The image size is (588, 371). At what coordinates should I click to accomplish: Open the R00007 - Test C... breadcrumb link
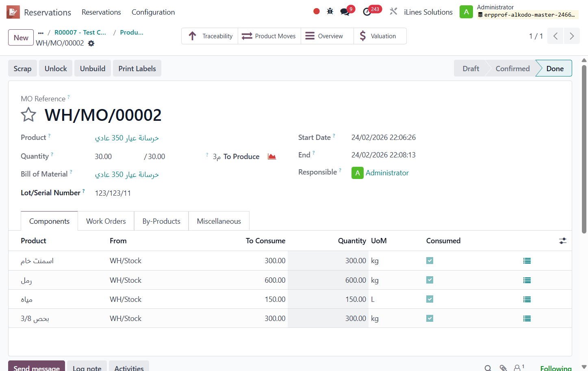pyautogui.click(x=80, y=33)
